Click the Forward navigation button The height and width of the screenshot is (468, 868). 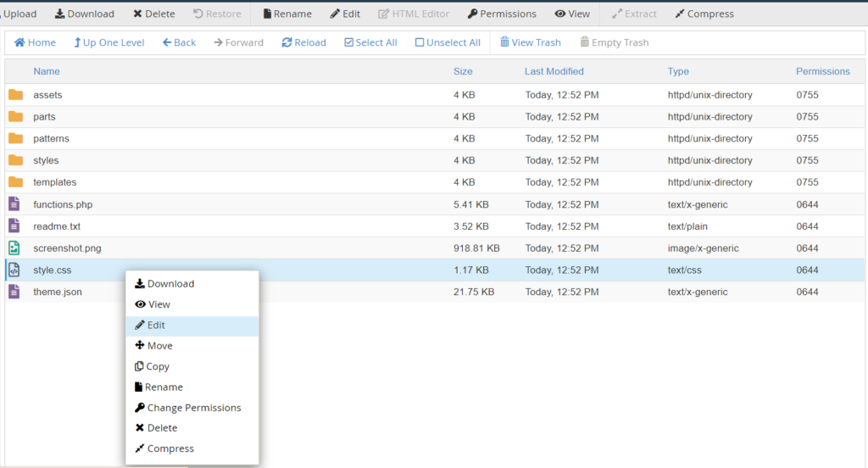pyautogui.click(x=238, y=42)
